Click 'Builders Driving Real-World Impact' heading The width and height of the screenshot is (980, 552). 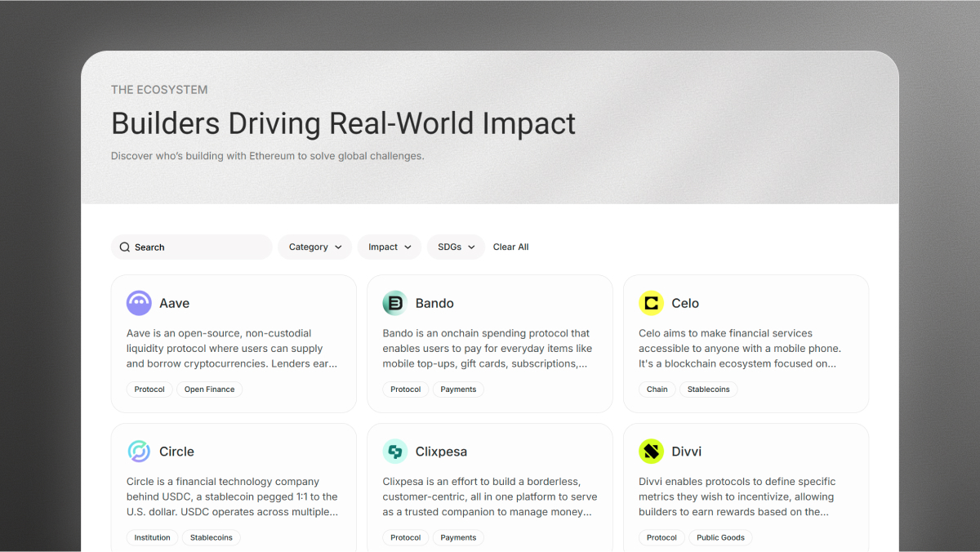pyautogui.click(x=343, y=123)
